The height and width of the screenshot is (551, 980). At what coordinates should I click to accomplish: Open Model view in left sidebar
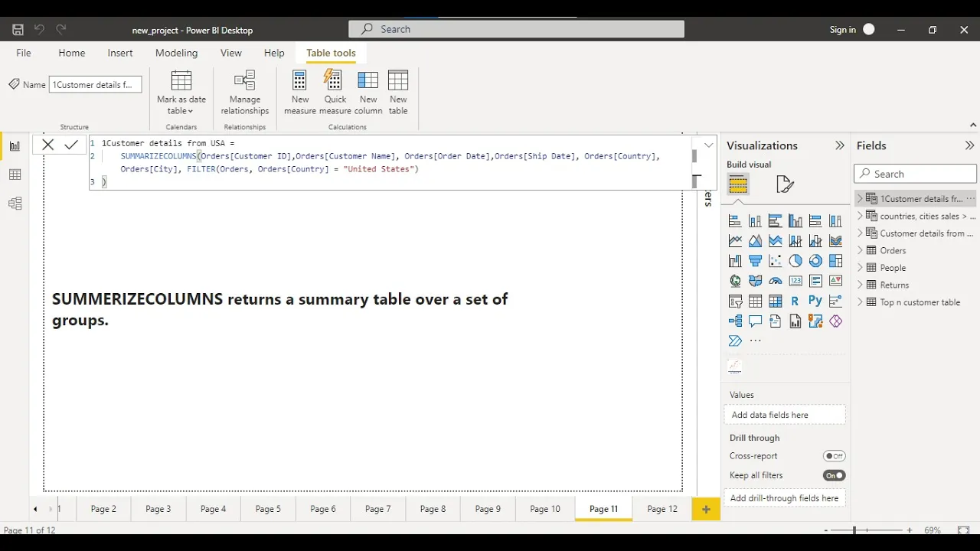coord(15,204)
